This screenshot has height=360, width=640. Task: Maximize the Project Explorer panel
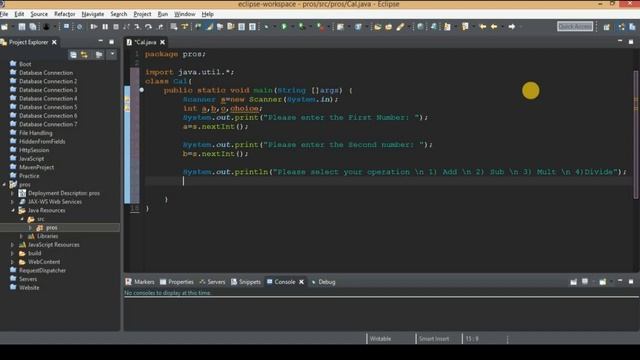coord(111,42)
